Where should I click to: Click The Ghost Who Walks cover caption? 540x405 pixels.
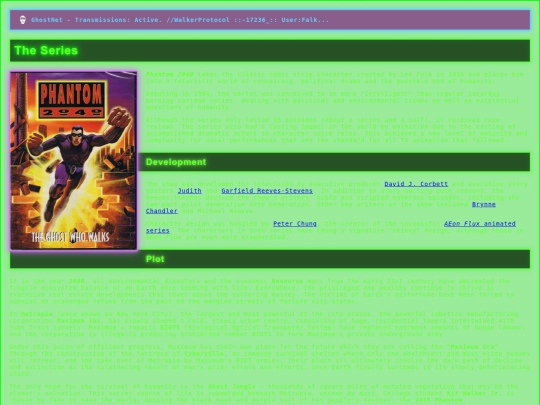[x=71, y=237]
